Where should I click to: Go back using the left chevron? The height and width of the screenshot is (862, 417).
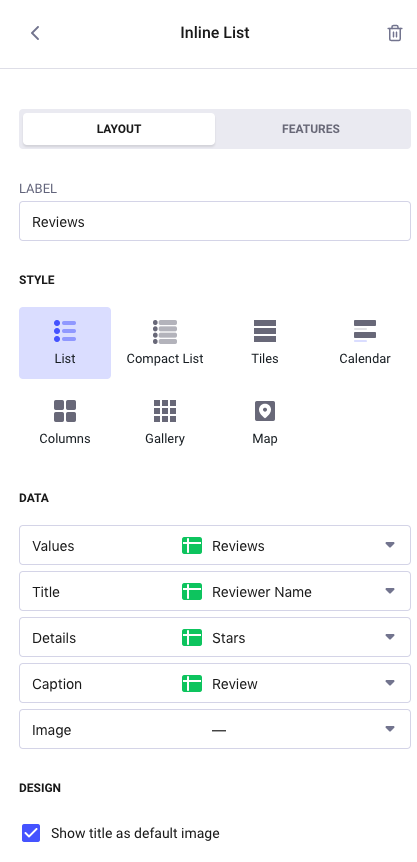[35, 33]
